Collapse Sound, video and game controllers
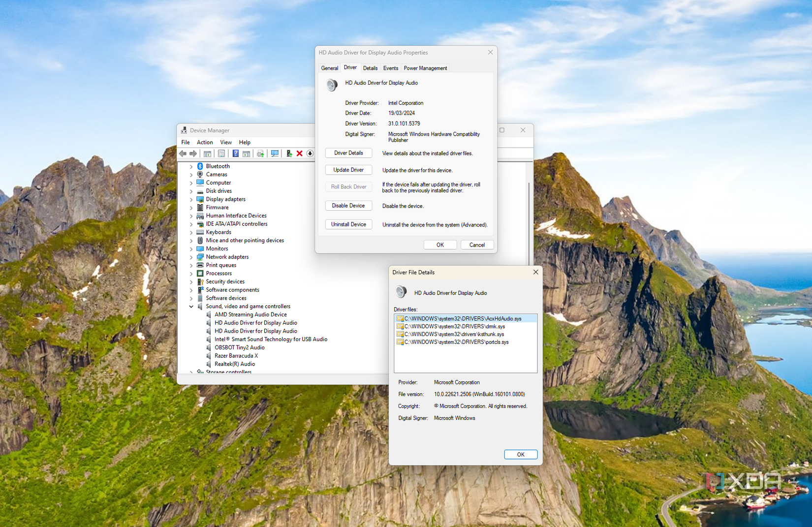812x527 pixels. click(191, 307)
